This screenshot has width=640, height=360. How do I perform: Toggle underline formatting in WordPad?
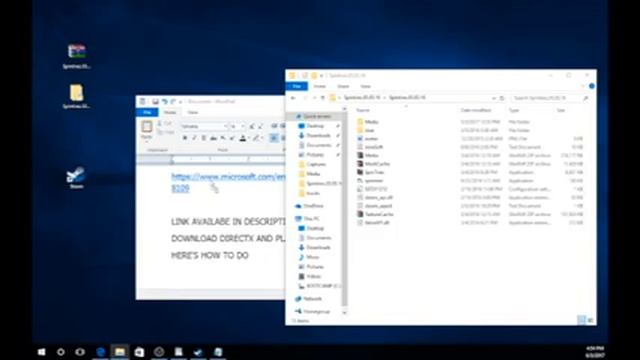pyautogui.click(x=204, y=138)
